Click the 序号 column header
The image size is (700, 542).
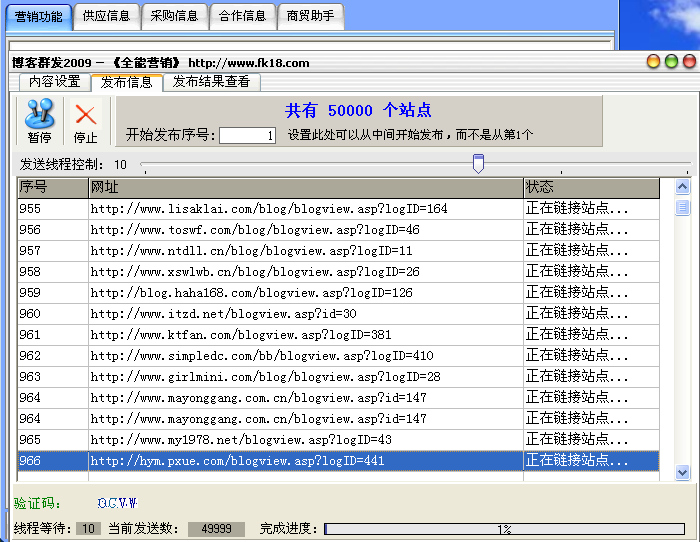pyautogui.click(x=52, y=188)
